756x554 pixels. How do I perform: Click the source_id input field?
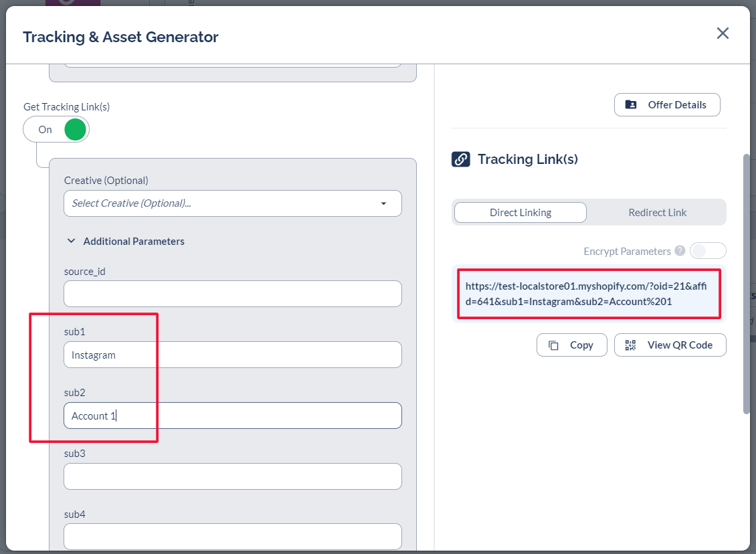pyautogui.click(x=233, y=294)
